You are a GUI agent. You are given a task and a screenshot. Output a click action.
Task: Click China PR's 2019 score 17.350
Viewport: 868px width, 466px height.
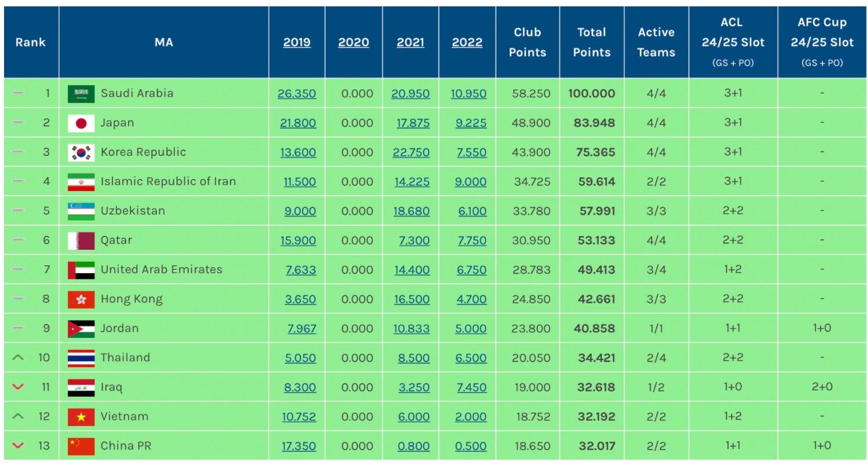coord(299,446)
